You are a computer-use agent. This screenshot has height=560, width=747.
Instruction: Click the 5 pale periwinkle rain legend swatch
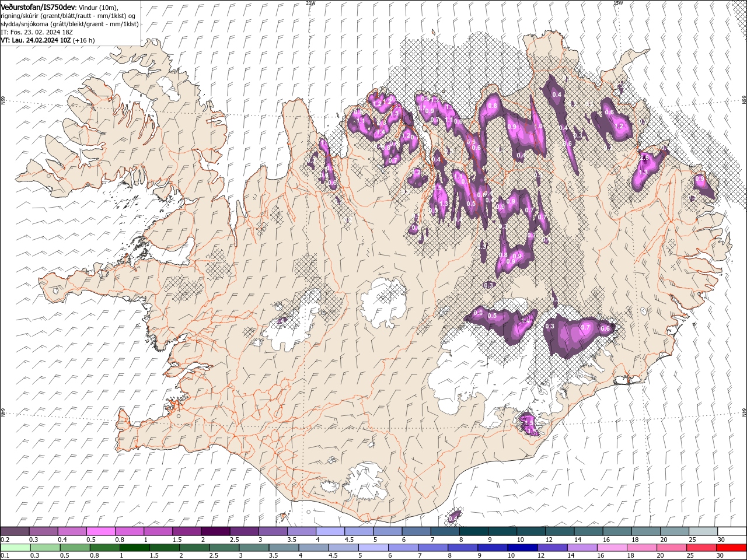click(x=373, y=548)
